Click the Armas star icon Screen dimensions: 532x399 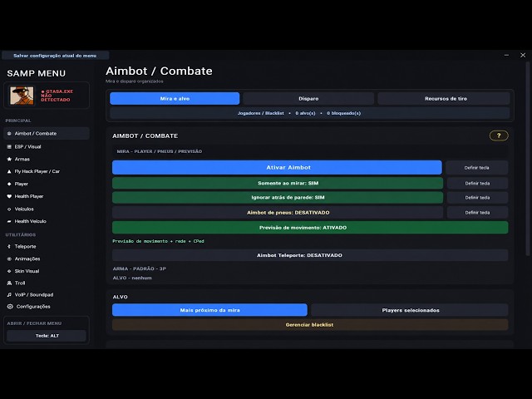point(9,159)
